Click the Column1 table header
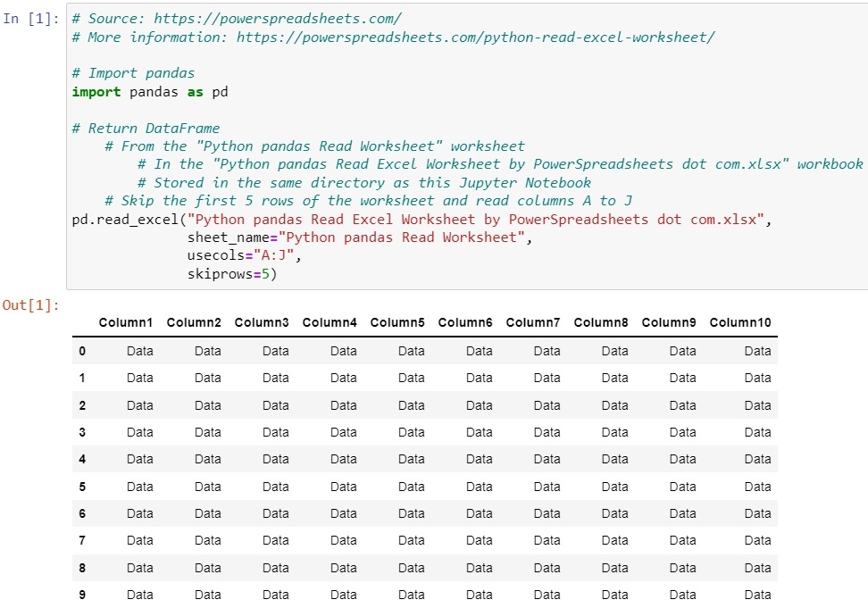The width and height of the screenshot is (868, 608). 126,322
